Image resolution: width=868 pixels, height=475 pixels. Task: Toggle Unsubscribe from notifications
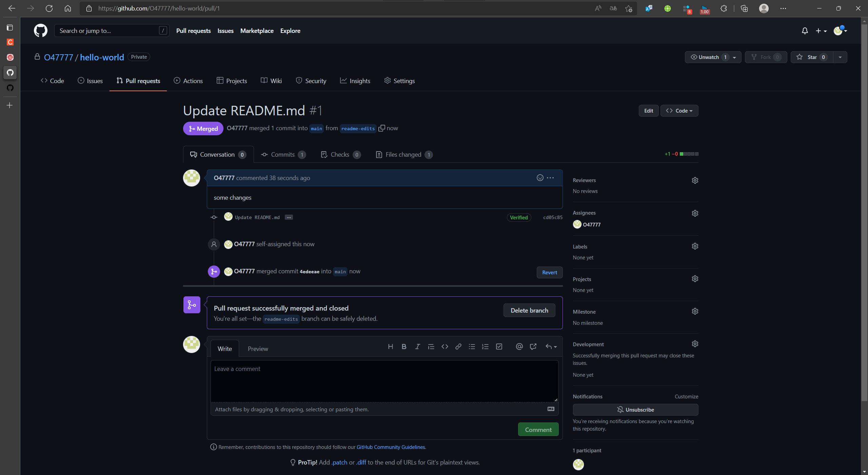(x=635, y=410)
